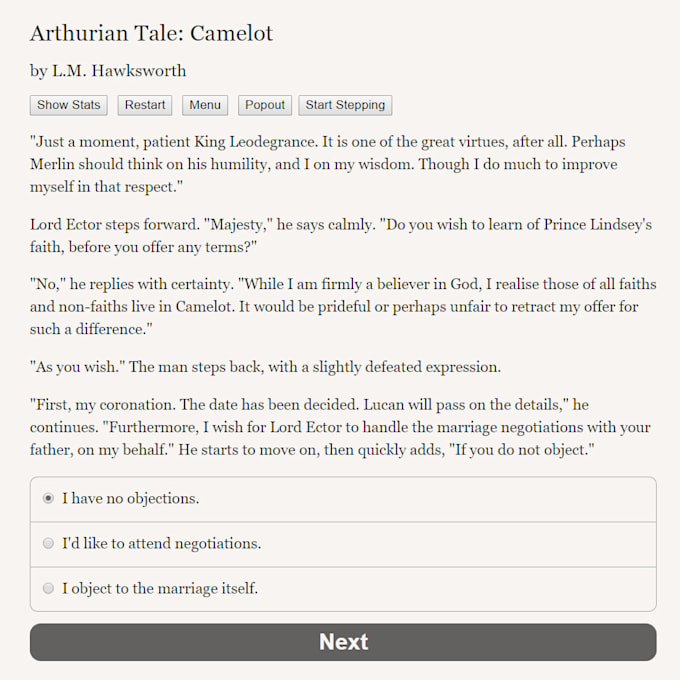Viewport: 680px width, 680px height.
Task: Click the paragraph starting 'Just a moment, patient King'
Action: coord(328,164)
